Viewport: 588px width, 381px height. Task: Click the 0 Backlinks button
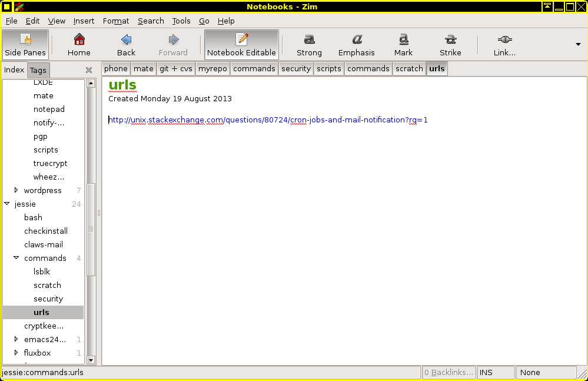click(x=449, y=372)
